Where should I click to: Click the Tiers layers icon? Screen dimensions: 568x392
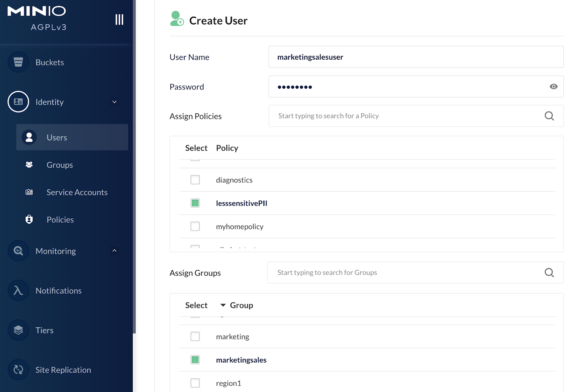pyautogui.click(x=18, y=330)
